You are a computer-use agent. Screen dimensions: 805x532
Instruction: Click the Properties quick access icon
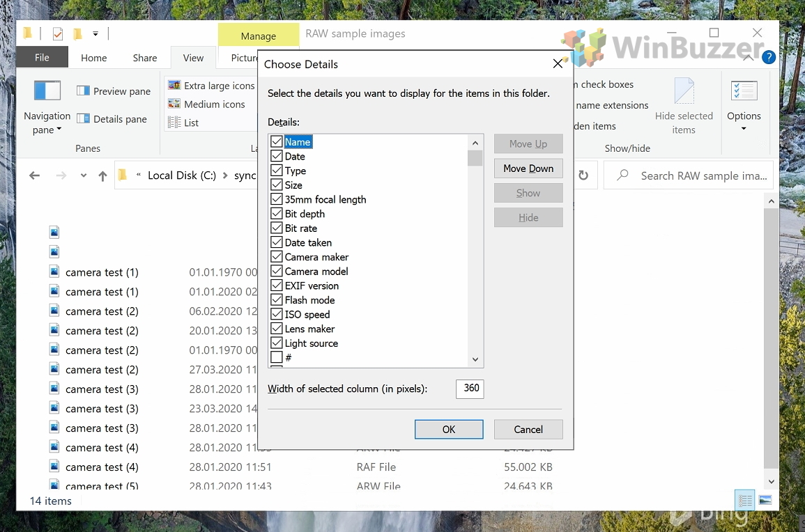click(58, 34)
